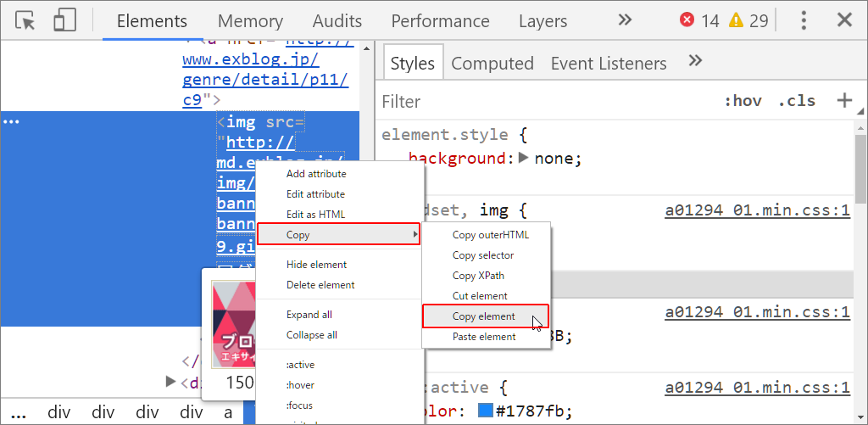Add a new style rule with plus icon
Viewport: 868px width, 425px height.
pos(844,100)
